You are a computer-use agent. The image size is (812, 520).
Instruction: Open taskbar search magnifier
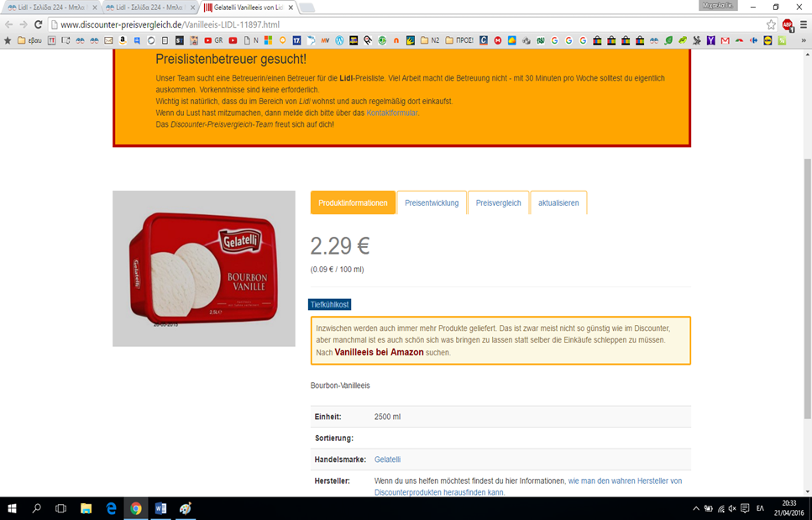click(36, 508)
